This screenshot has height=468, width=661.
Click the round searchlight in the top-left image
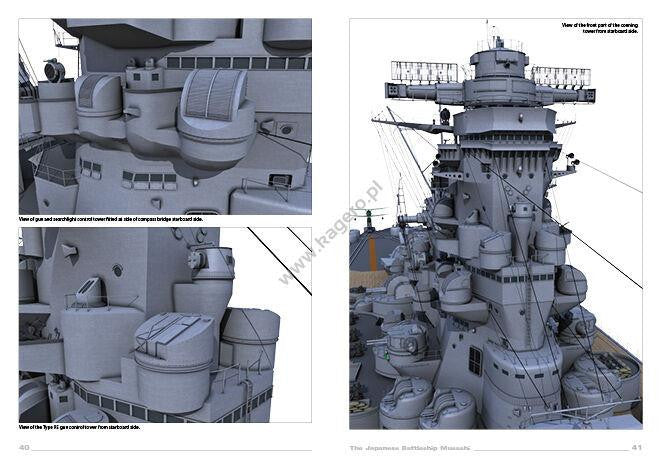pos(54,70)
